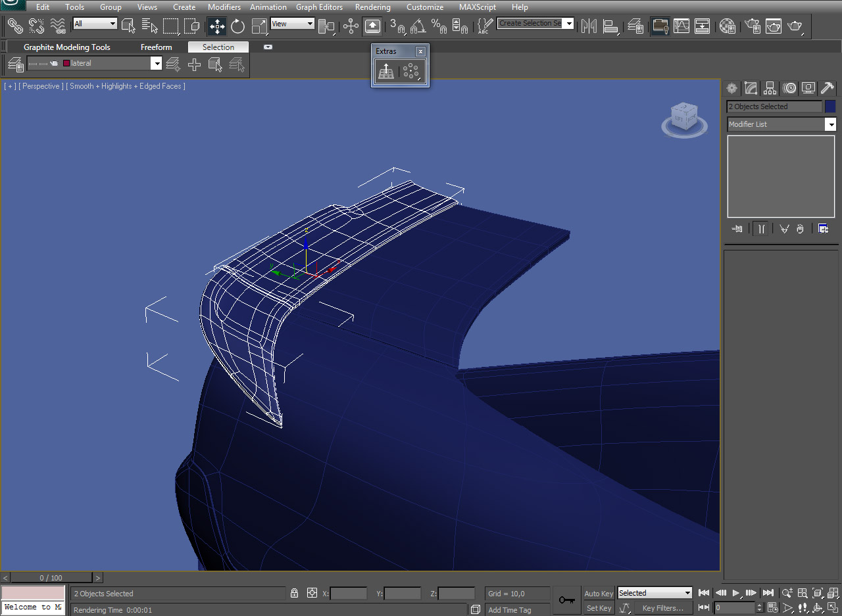The height and width of the screenshot is (616, 842).
Task: Open the Render Setup dialog
Action: [753, 26]
